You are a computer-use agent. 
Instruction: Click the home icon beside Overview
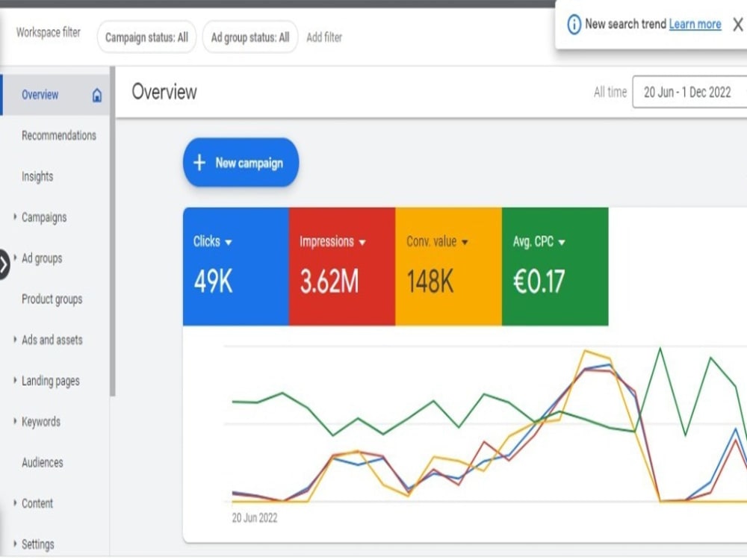click(x=96, y=96)
